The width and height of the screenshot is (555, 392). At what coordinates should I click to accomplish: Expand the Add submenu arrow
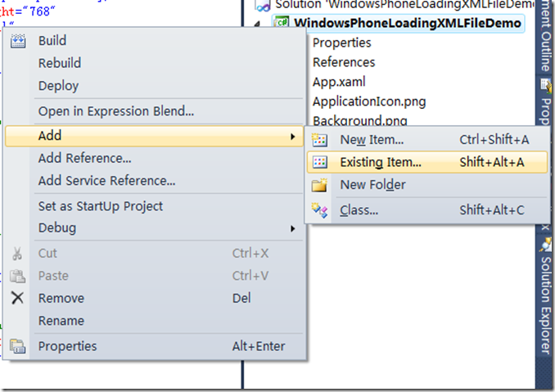click(x=293, y=136)
